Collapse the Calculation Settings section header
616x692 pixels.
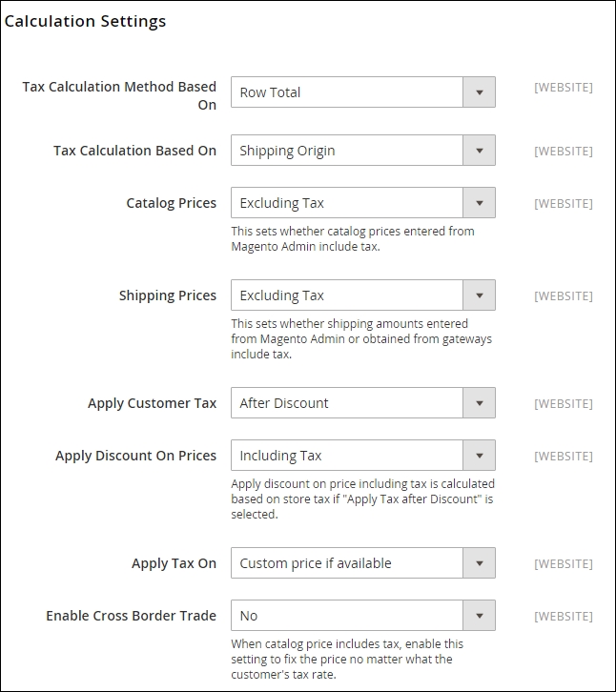point(85,21)
